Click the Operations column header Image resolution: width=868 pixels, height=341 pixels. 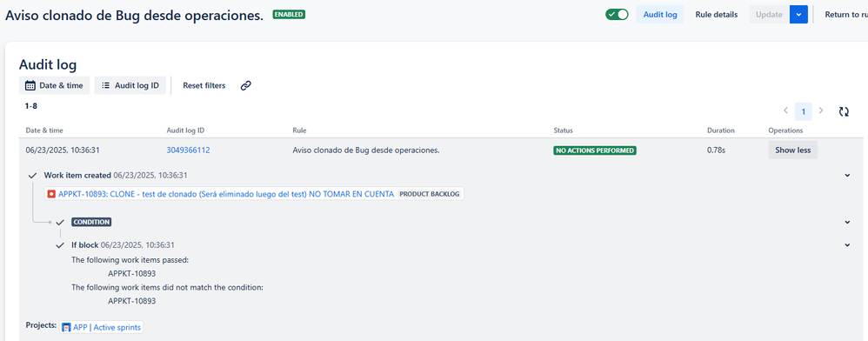785,130
